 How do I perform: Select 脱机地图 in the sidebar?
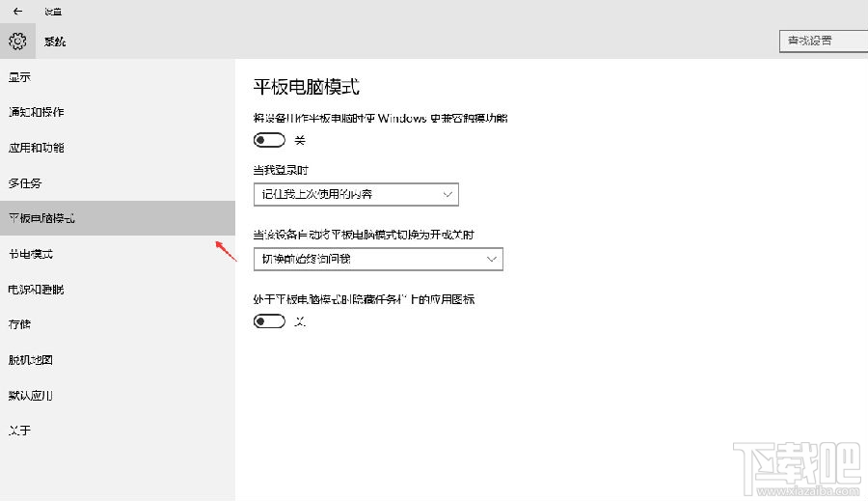coord(118,360)
